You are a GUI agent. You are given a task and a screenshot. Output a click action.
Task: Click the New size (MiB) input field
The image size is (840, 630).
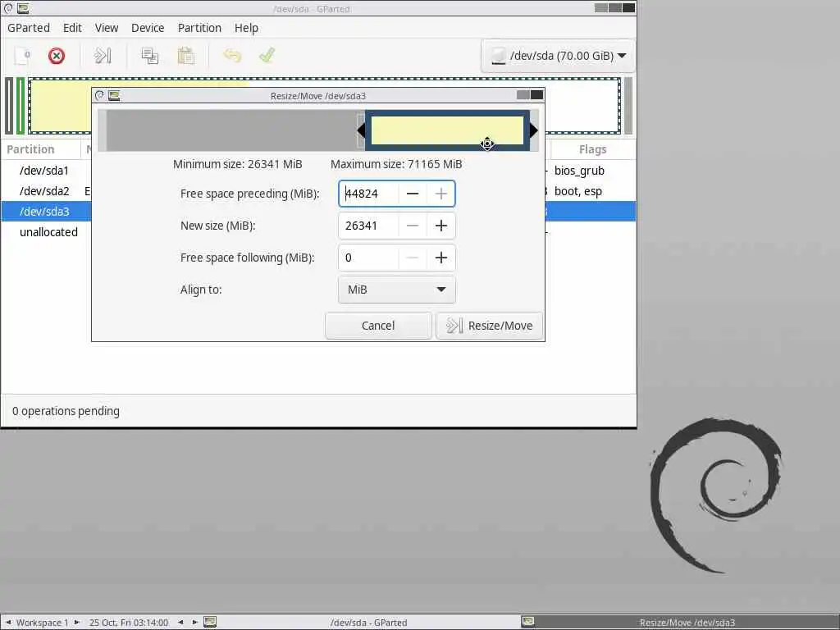pyautogui.click(x=369, y=226)
